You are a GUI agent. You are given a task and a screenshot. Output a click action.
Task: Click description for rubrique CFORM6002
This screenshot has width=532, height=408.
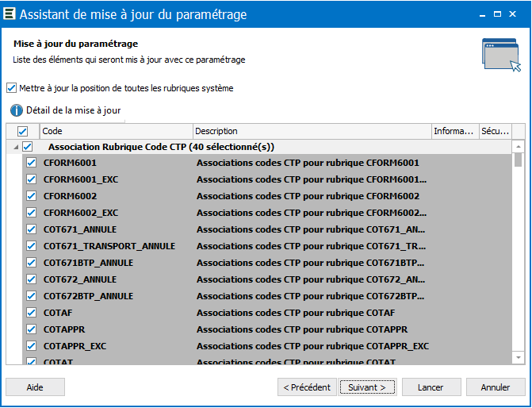tap(308, 196)
